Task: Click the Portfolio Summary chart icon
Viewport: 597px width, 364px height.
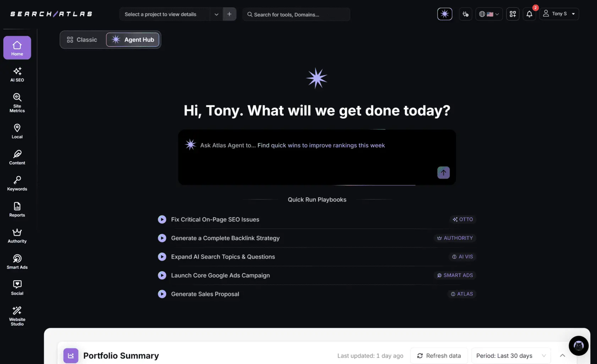Action: (x=71, y=355)
